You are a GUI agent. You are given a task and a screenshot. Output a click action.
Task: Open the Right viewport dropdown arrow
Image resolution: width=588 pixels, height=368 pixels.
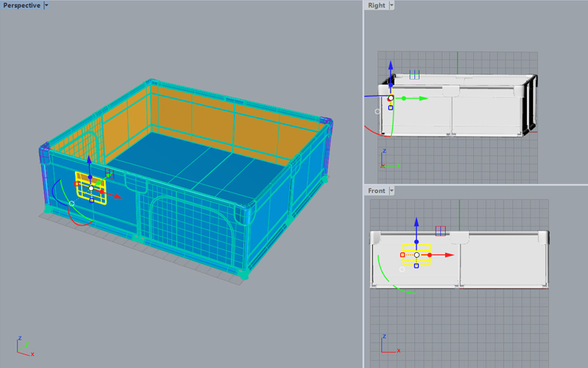[392, 5]
